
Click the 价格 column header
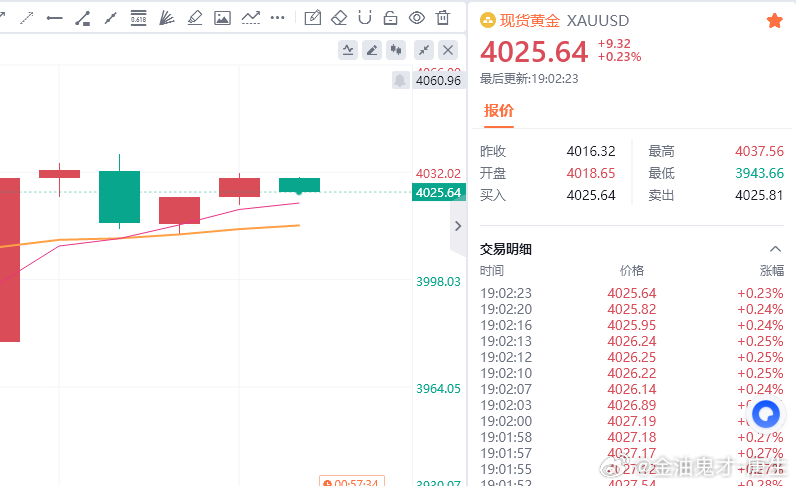click(632, 271)
